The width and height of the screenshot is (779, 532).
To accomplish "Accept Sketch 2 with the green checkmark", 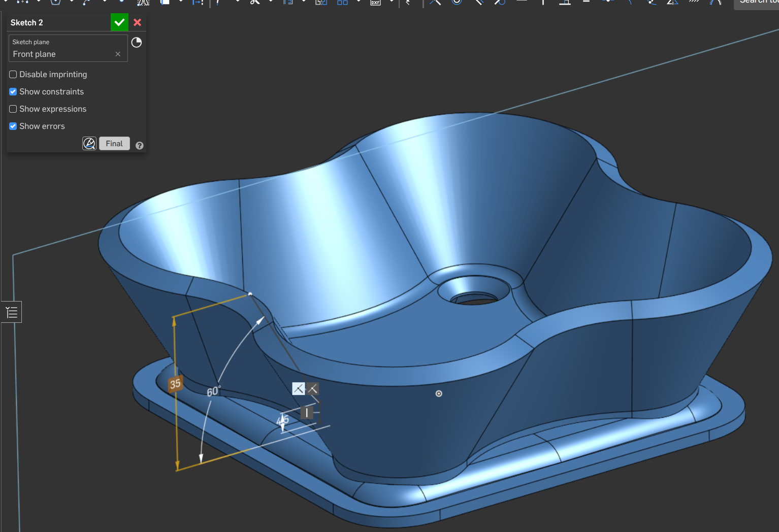I will click(x=119, y=22).
